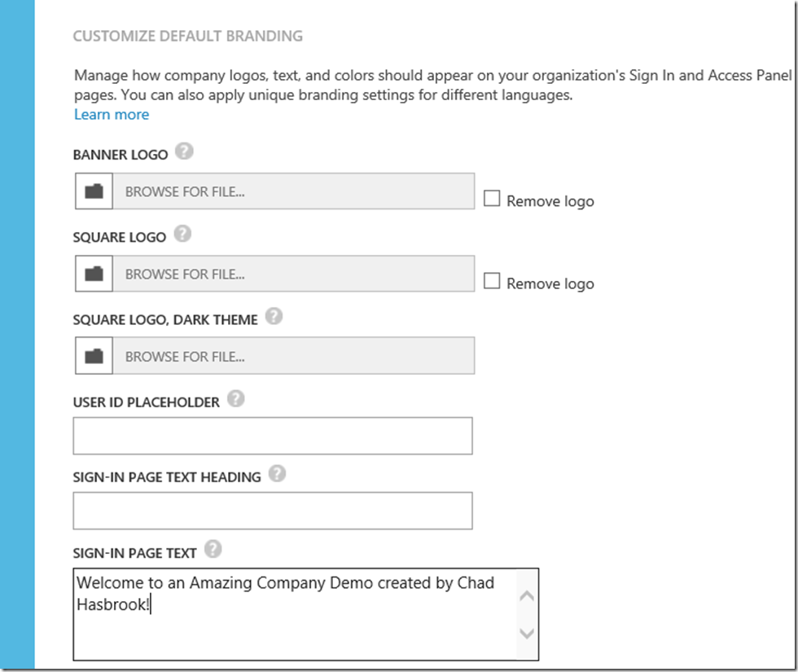Show help for User ID Placeholder
Viewport: 798px width, 672px height.
[x=236, y=399]
